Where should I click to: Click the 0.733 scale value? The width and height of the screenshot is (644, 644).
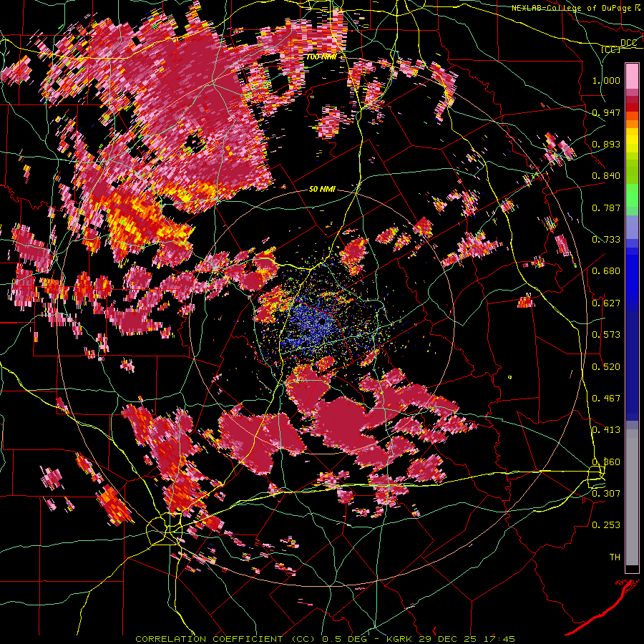click(x=606, y=240)
